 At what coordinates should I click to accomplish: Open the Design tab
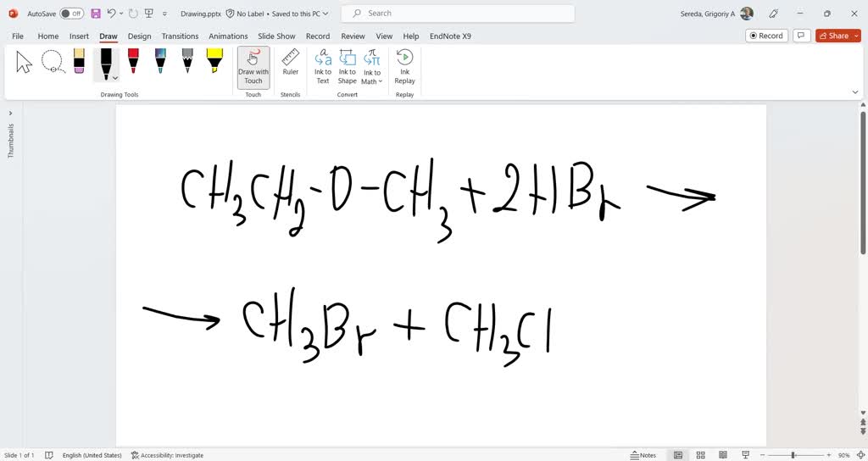(139, 36)
